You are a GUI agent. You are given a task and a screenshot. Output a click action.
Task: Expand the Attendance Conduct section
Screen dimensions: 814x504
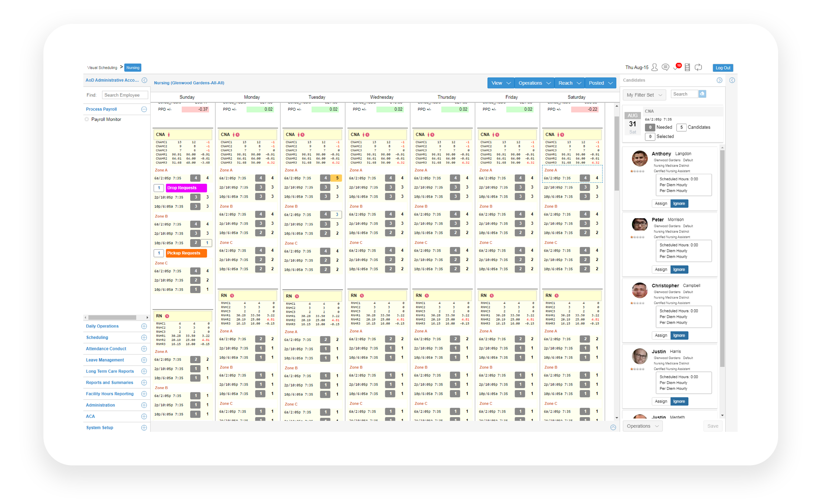tap(144, 349)
